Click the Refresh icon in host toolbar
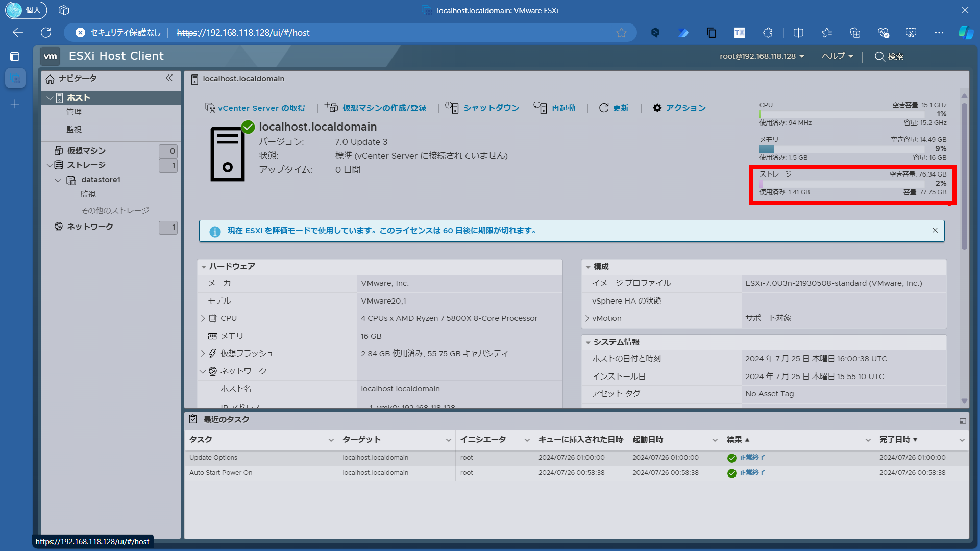The width and height of the screenshot is (980, 551). pos(604,108)
